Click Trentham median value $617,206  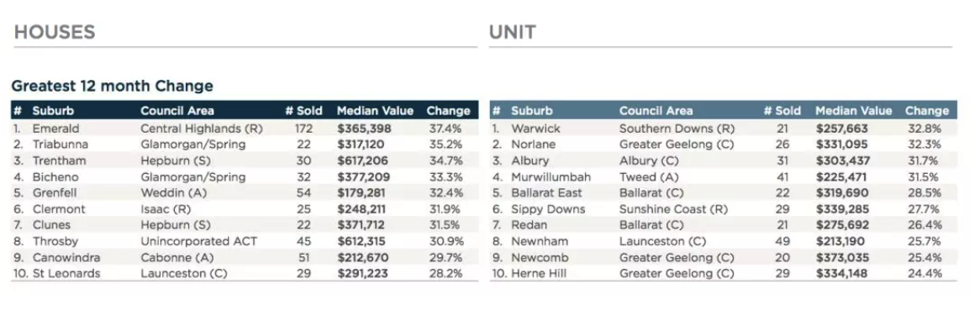point(365,160)
